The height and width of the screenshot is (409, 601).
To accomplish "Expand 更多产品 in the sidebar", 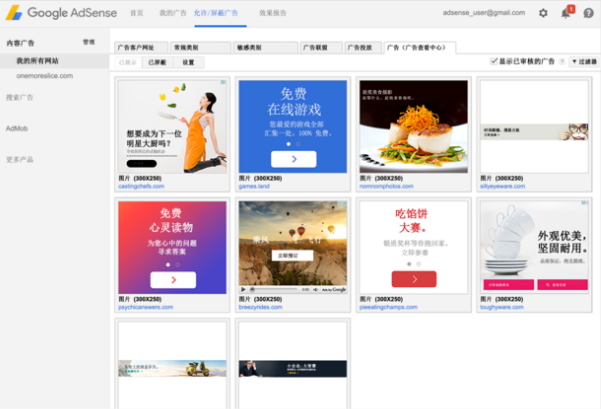I will tap(20, 159).
